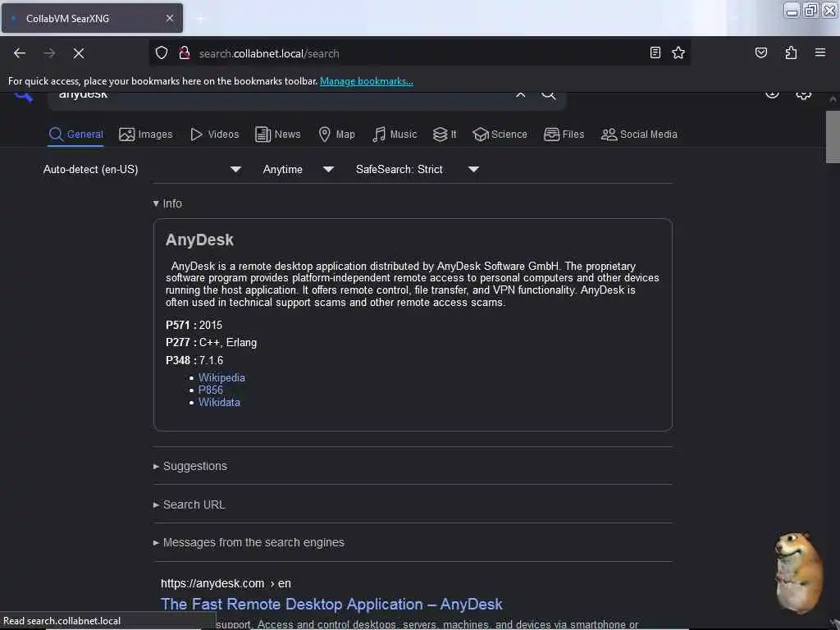Screen dimensions: 840x630
Task: Click the AnyDesk infobox heading
Action: click(199, 240)
